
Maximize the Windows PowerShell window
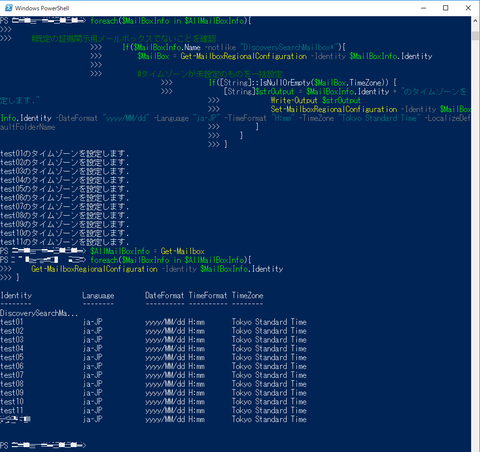click(445, 8)
